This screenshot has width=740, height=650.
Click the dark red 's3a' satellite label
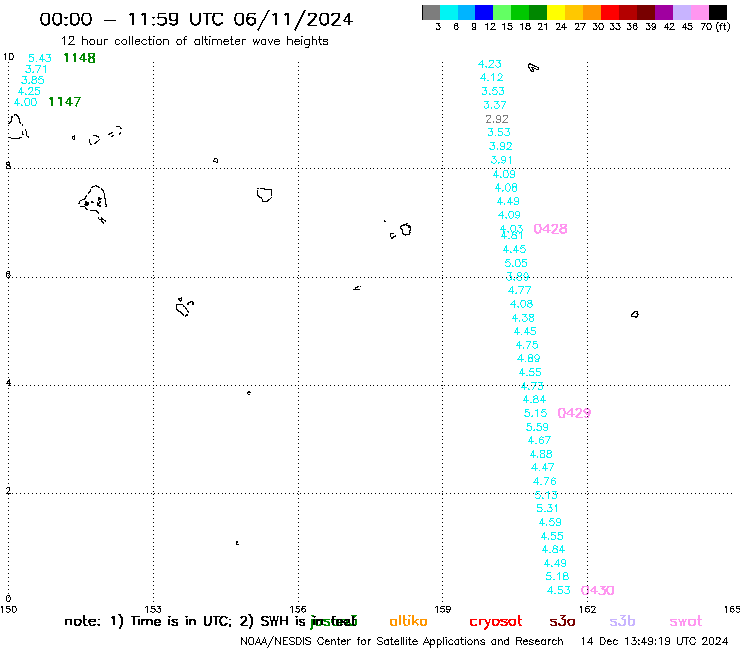[x=562, y=622]
